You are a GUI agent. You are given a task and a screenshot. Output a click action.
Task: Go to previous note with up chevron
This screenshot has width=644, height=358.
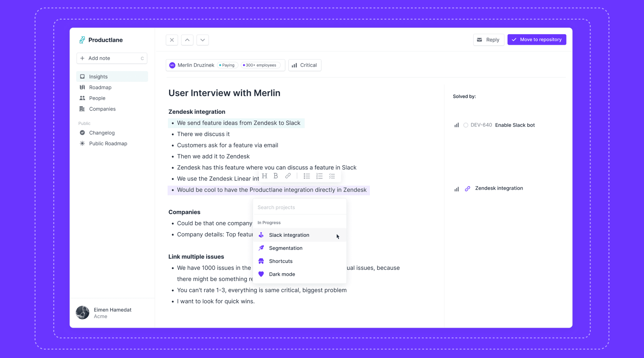(x=187, y=40)
